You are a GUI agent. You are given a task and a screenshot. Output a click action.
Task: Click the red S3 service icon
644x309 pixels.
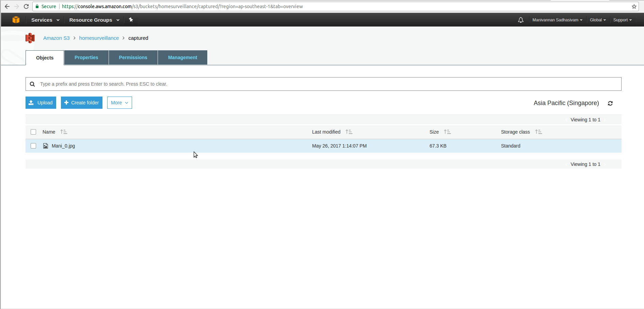click(30, 38)
